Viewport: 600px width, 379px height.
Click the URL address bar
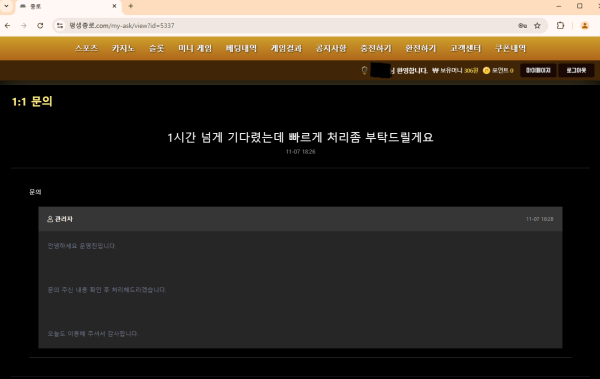[291, 26]
